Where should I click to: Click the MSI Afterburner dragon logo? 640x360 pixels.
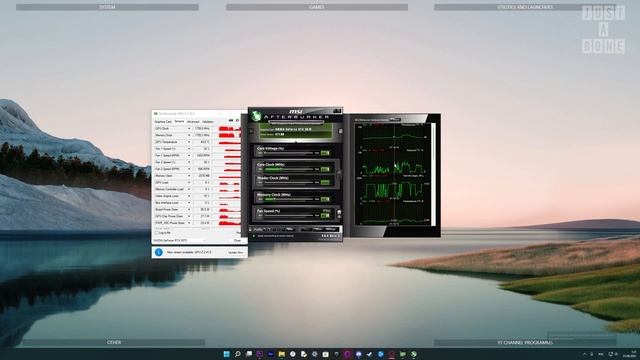coord(256,116)
